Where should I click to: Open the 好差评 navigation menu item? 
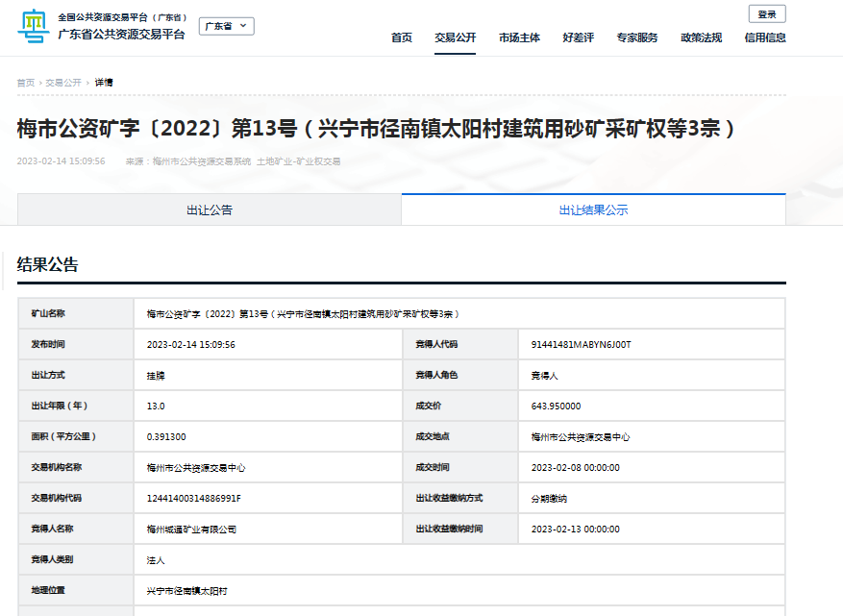pos(579,37)
